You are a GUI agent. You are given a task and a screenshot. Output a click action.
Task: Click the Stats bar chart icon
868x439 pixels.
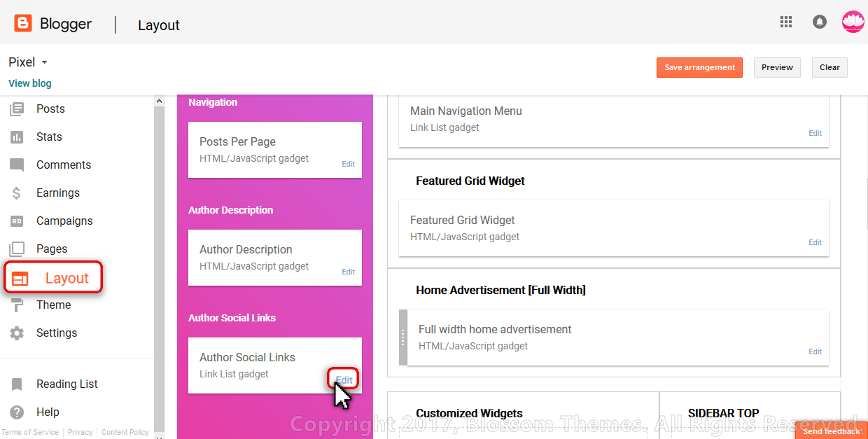pos(17,137)
